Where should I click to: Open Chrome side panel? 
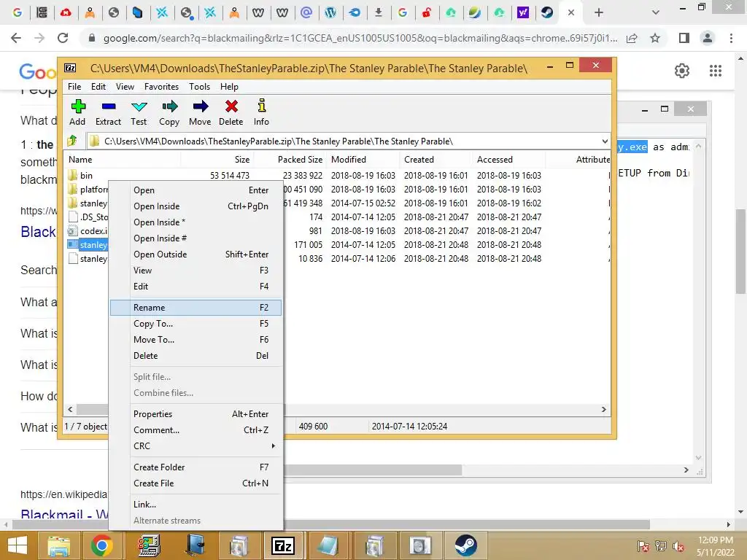click(684, 38)
